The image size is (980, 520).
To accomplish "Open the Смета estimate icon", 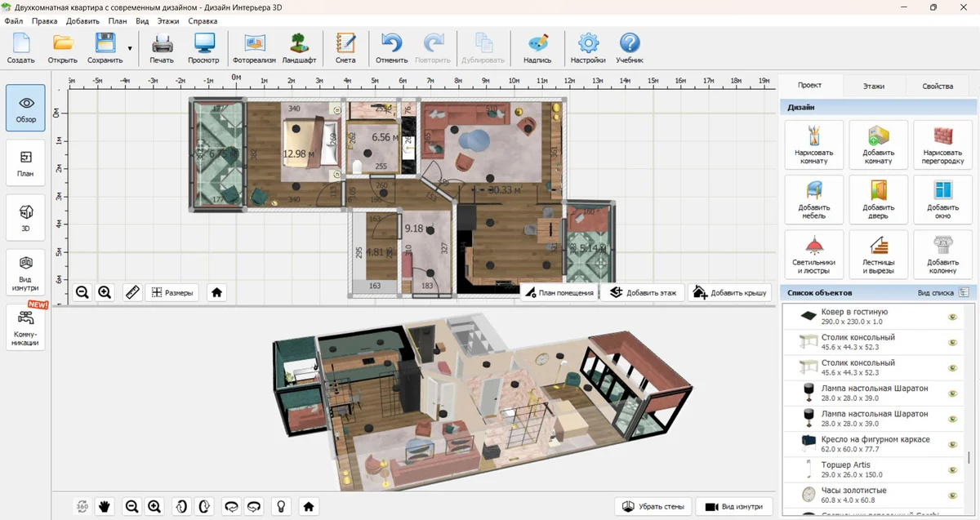I will (x=345, y=47).
